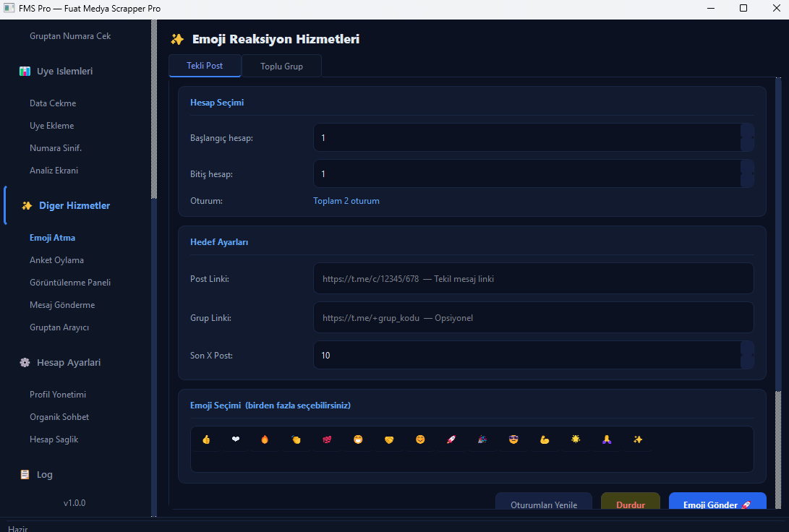
Task: Switch to the Toplu Grup tab
Action: click(x=281, y=66)
